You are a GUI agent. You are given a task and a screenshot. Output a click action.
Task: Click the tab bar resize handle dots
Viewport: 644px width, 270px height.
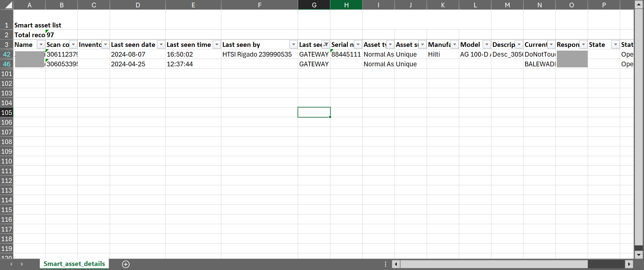(x=385, y=264)
